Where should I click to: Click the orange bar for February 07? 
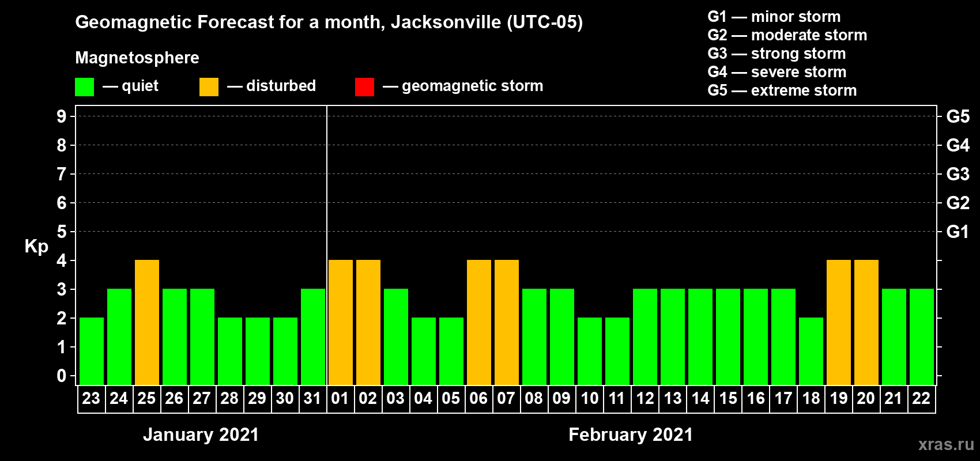point(507,322)
